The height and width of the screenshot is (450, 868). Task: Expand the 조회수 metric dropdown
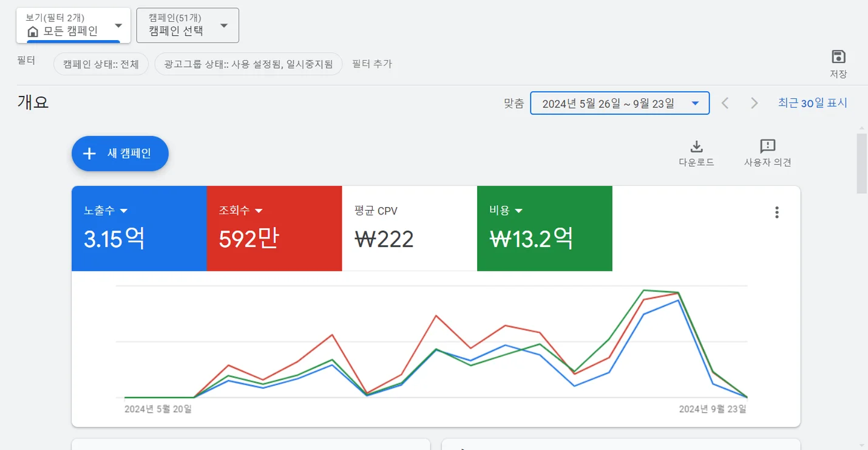click(x=259, y=211)
